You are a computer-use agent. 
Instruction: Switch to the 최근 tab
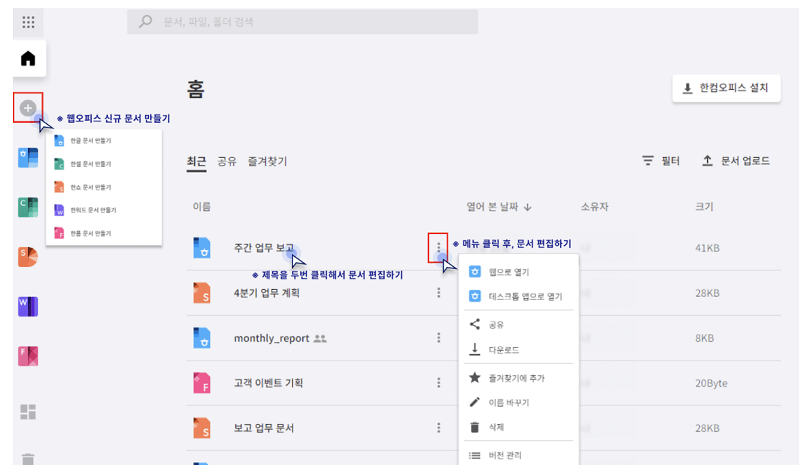pos(196,161)
